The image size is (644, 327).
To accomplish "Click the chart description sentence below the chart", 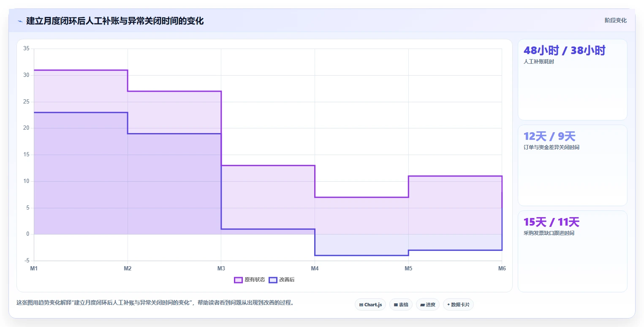I will pyautogui.click(x=155, y=302).
